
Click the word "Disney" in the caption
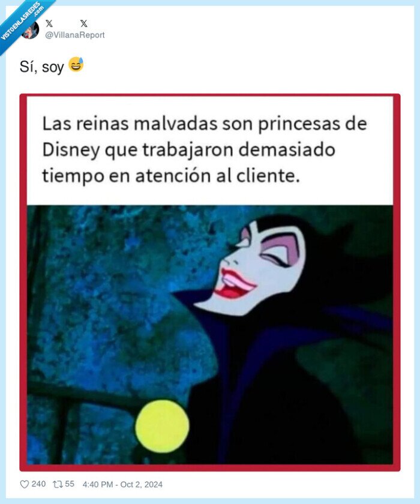point(71,150)
